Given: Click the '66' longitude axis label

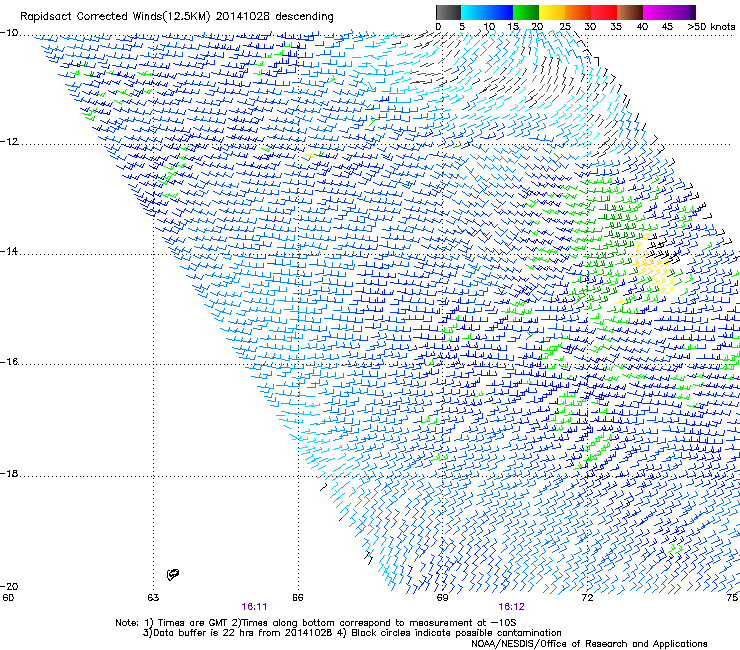Looking at the screenshot, I should 298,598.
